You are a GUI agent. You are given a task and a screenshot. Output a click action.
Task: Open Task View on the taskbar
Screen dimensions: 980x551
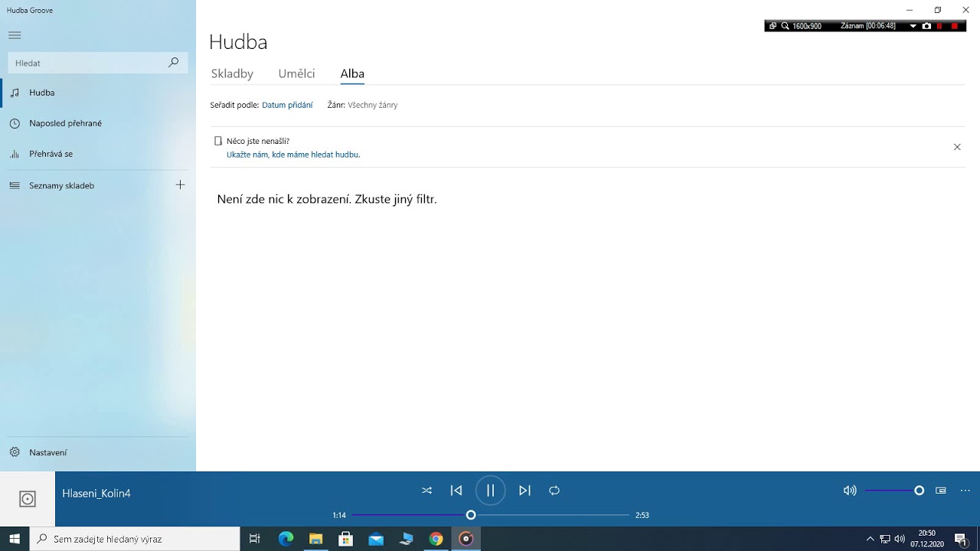pos(255,539)
